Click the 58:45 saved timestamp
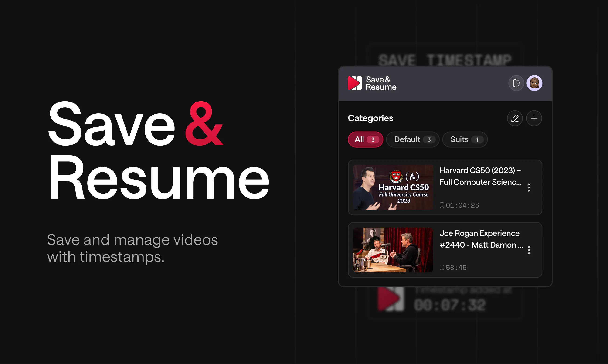This screenshot has width=608, height=364. (456, 268)
